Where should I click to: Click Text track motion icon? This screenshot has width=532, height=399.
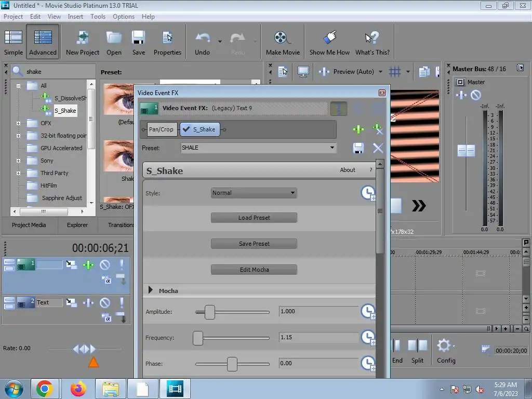(x=71, y=302)
